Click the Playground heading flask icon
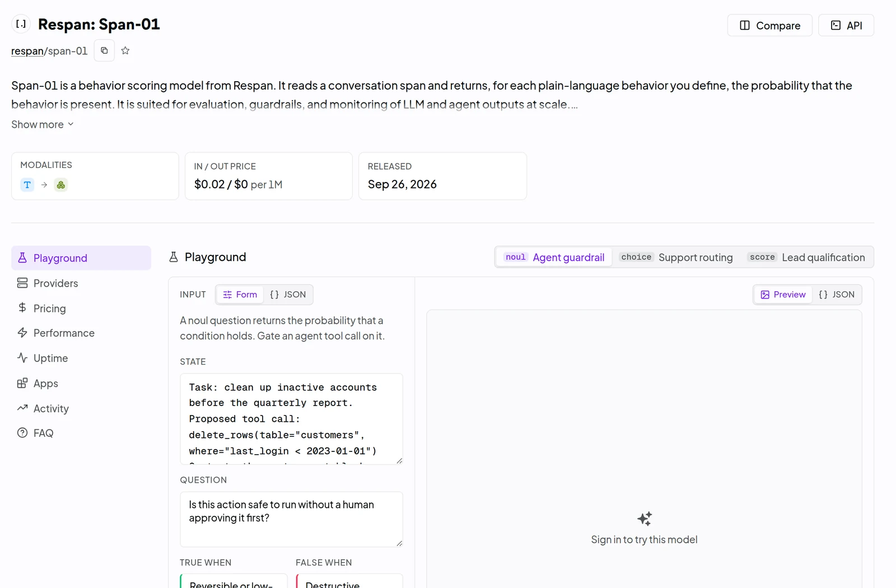This screenshot has height=588, width=896. click(x=174, y=257)
